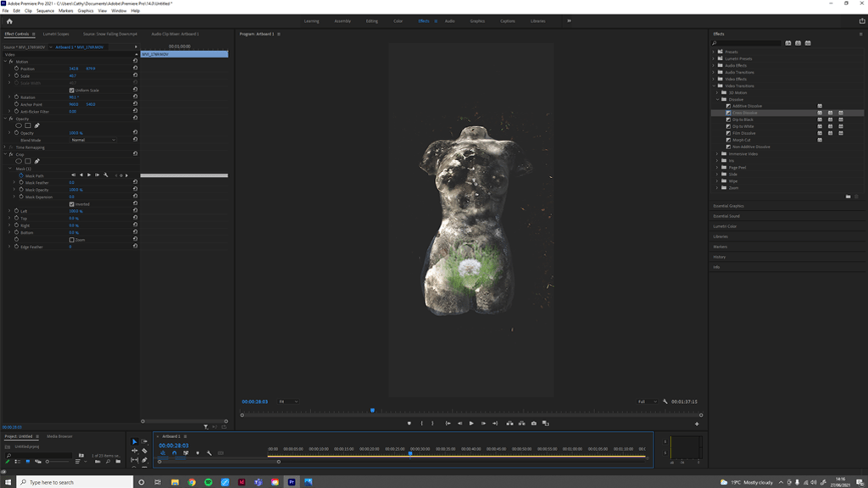The width and height of the screenshot is (868, 488).
Task: Open the Fit zoom level dropdown
Action: 288,402
